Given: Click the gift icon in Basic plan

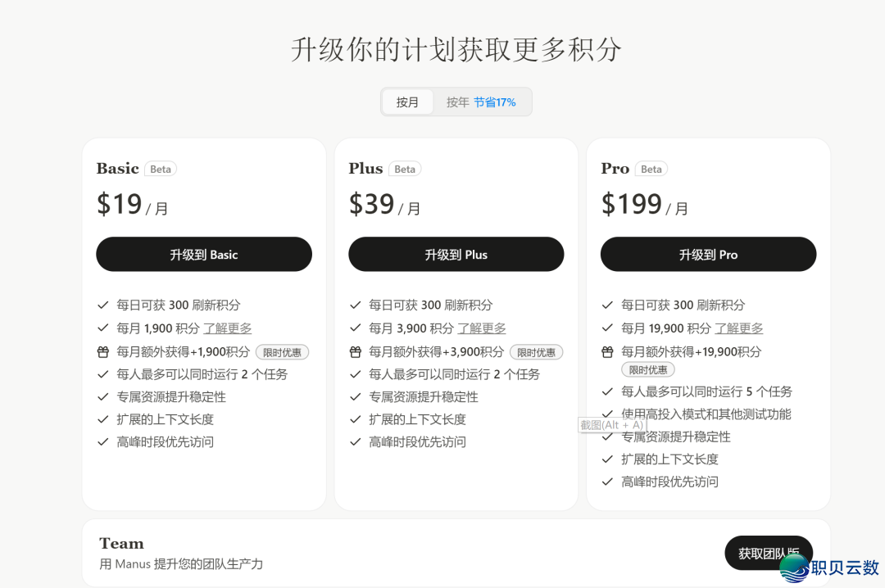Looking at the screenshot, I should (102, 352).
